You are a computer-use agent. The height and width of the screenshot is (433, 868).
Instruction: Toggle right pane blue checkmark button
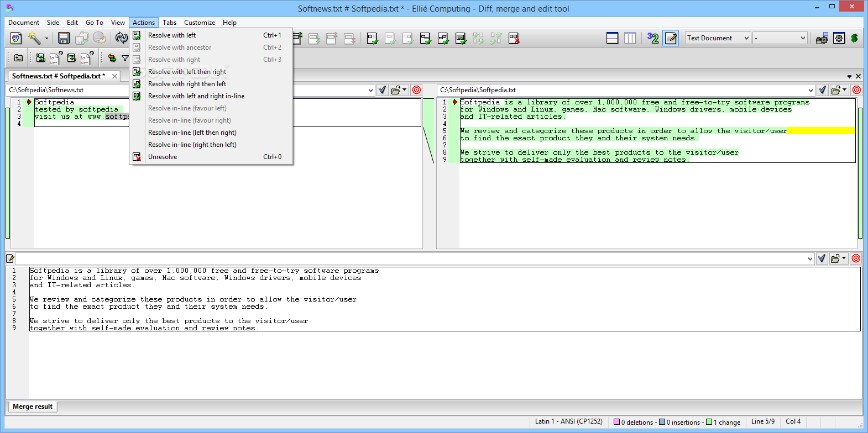click(822, 90)
